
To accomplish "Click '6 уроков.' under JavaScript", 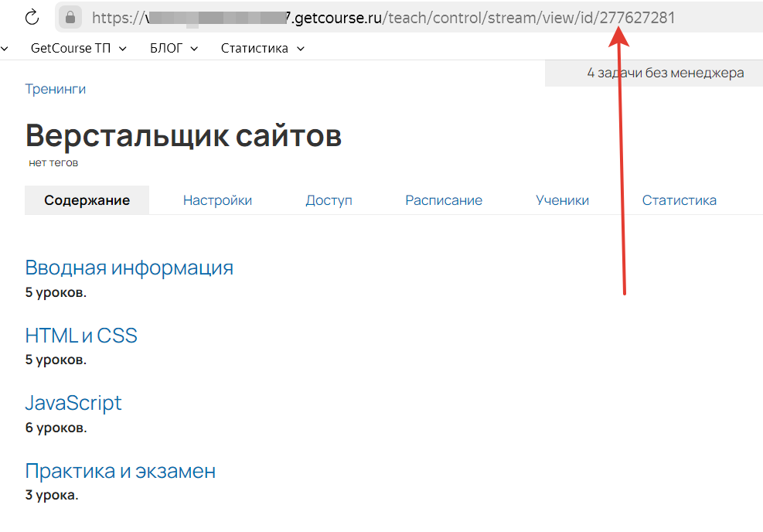I will [56, 428].
